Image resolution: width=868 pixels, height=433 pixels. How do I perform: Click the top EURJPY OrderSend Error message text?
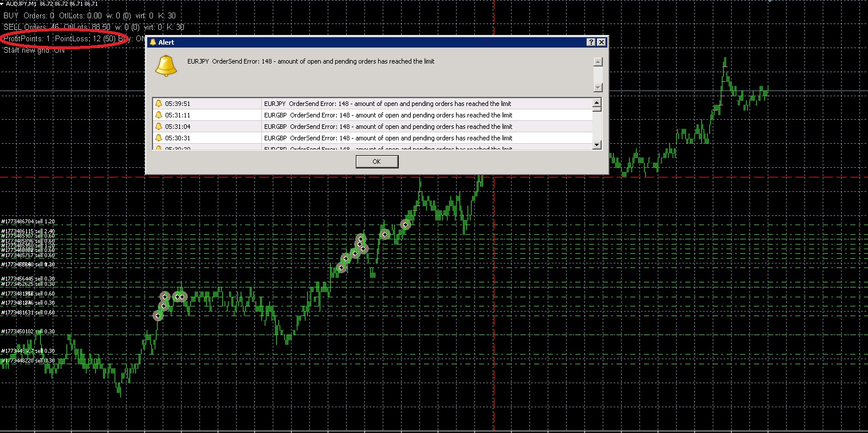click(x=311, y=61)
